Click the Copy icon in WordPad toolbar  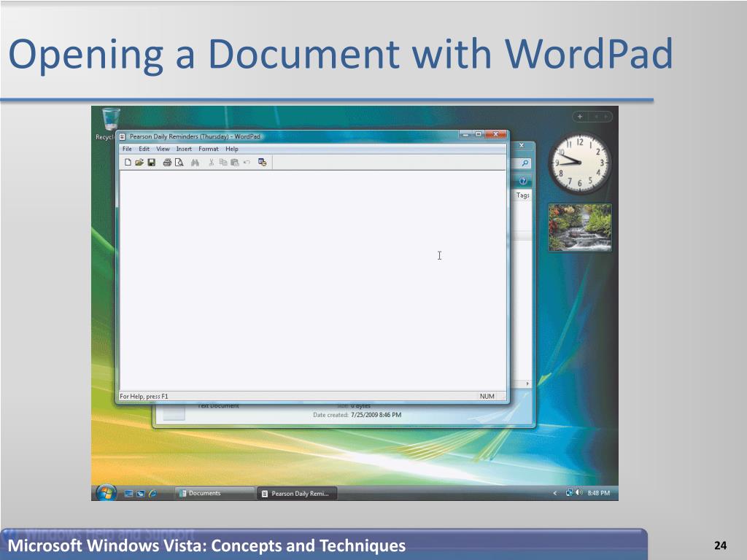tap(223, 163)
